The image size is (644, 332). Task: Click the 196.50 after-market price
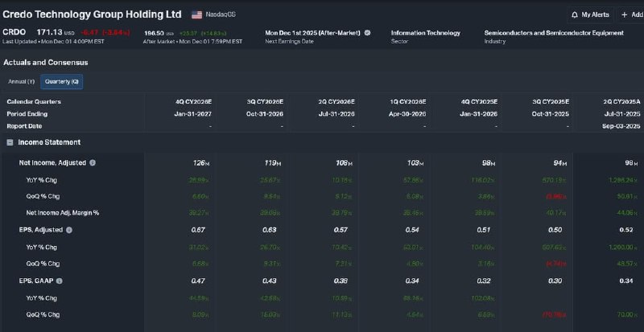[x=155, y=33]
